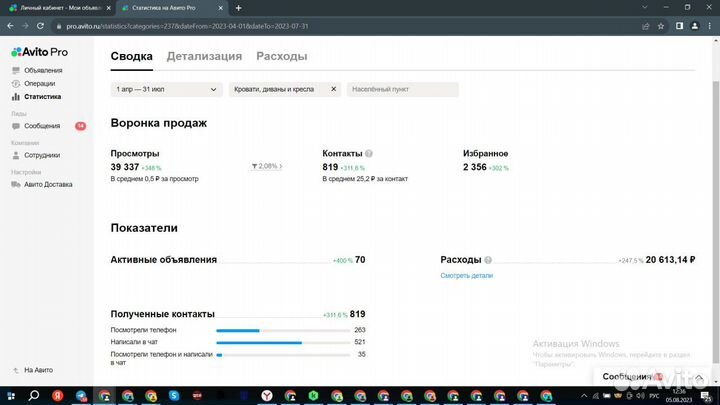Open the Chrome three-dot menu
The width and height of the screenshot is (720, 405).
click(710, 26)
